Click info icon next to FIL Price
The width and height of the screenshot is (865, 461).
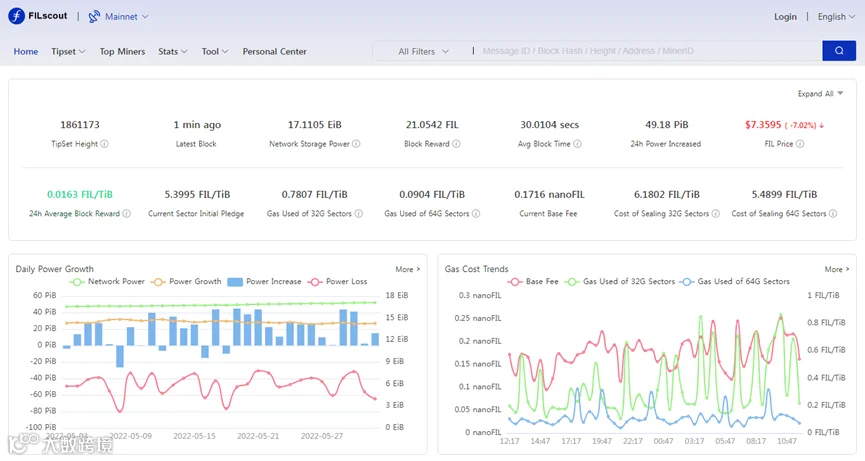click(x=800, y=144)
